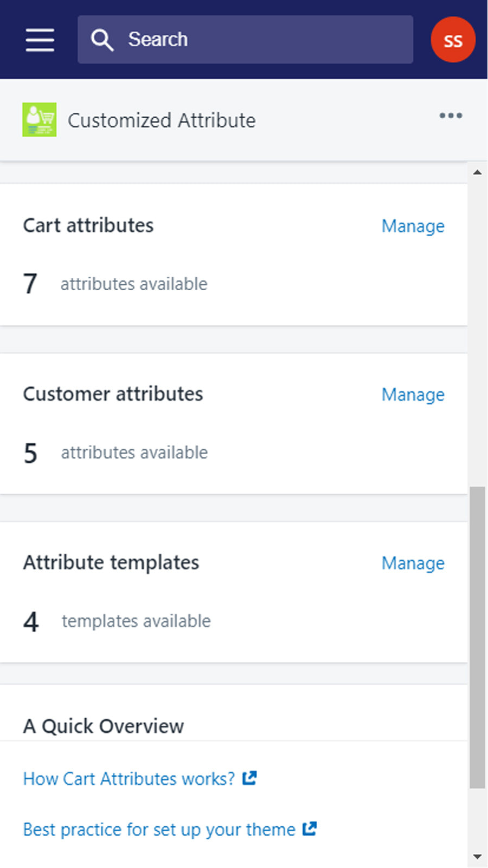Image resolution: width=488 pixels, height=868 pixels.
Task: Open the hamburger navigation menu
Action: (x=40, y=40)
